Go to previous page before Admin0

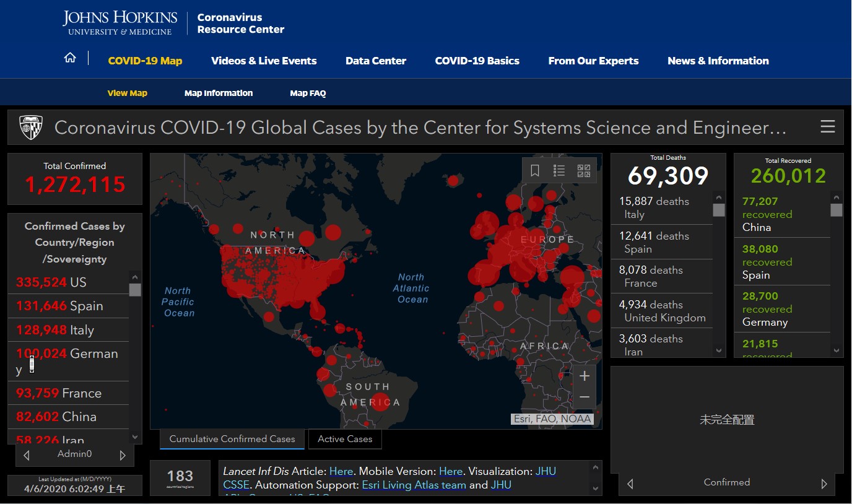tap(27, 455)
